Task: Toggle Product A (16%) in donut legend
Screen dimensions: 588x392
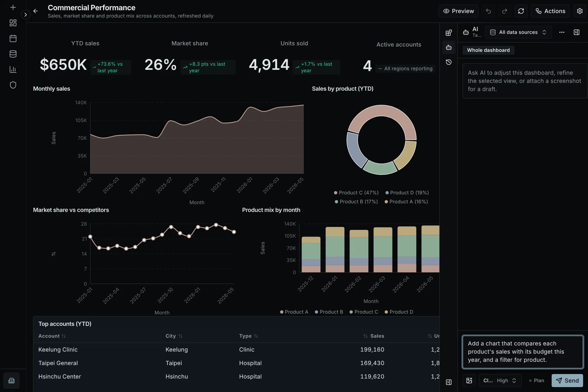Action: [406, 202]
